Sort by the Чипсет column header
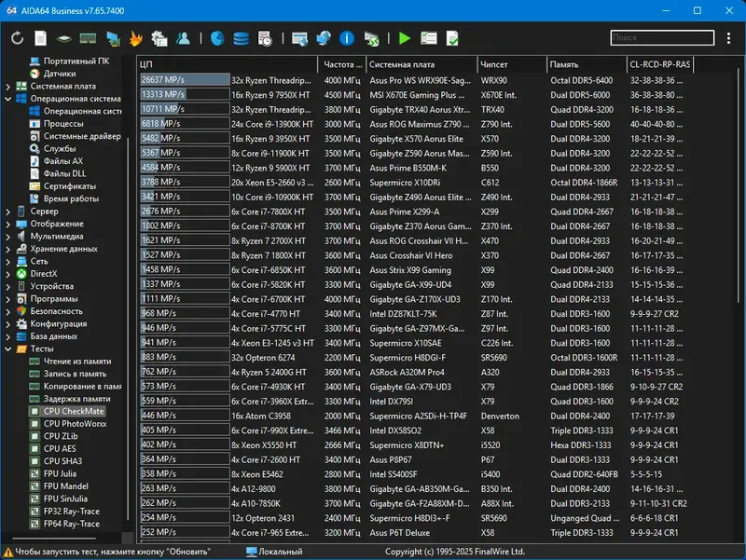This screenshot has width=746, height=560. pyautogui.click(x=512, y=64)
